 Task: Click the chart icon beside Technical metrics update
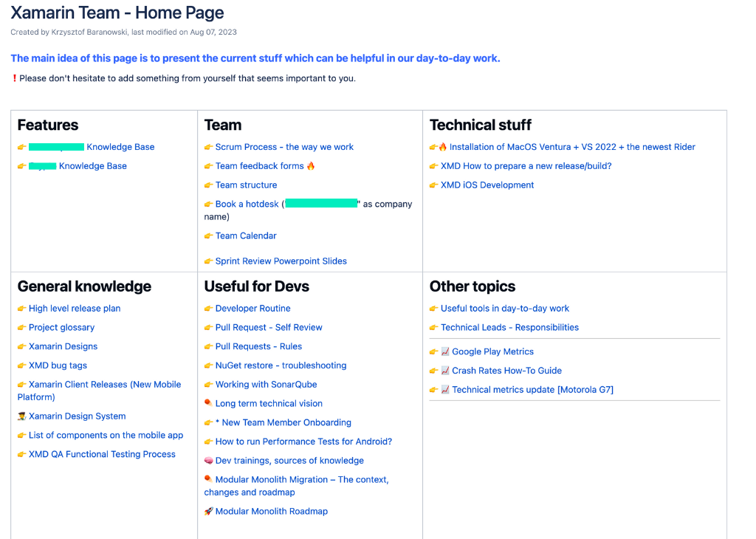[445, 390]
